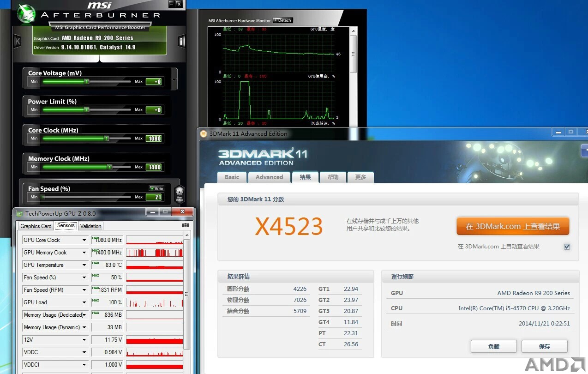588x374 pixels.
Task: Open the GPU-Z Validation tab
Action: pos(90,226)
